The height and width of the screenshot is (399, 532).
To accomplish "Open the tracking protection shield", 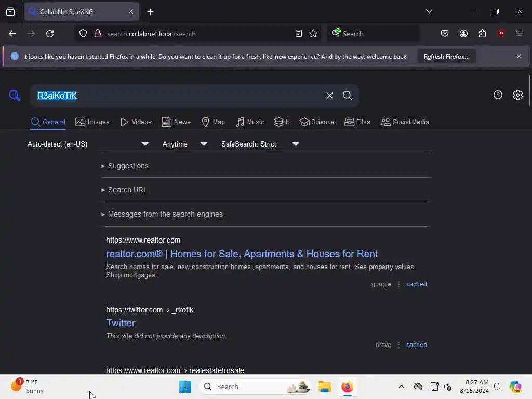I will (x=83, y=34).
